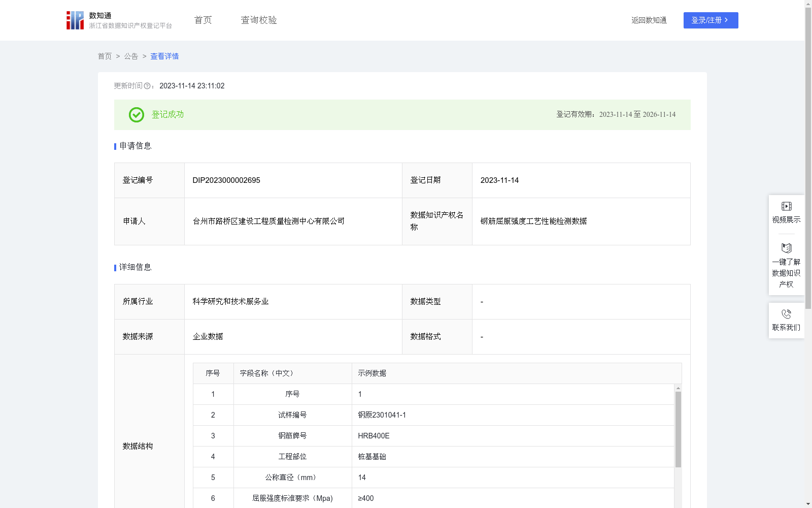Click the page scrollbar down arrow
This screenshot has width=812, height=508.
click(x=808, y=504)
